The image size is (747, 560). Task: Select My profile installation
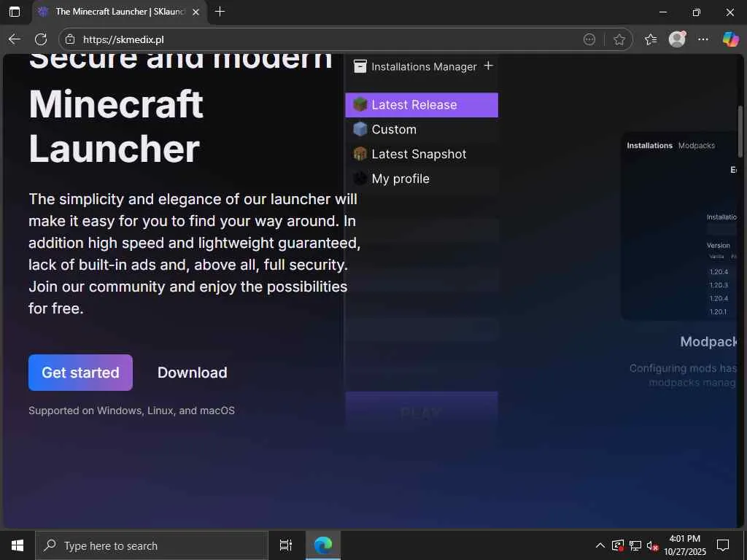point(422,179)
